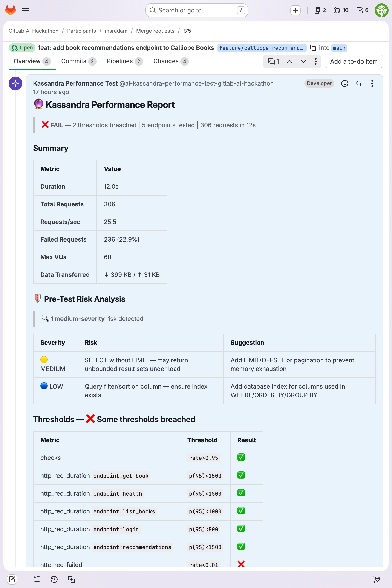
Task: Click the discussion threads counter icon
Action: tap(273, 61)
